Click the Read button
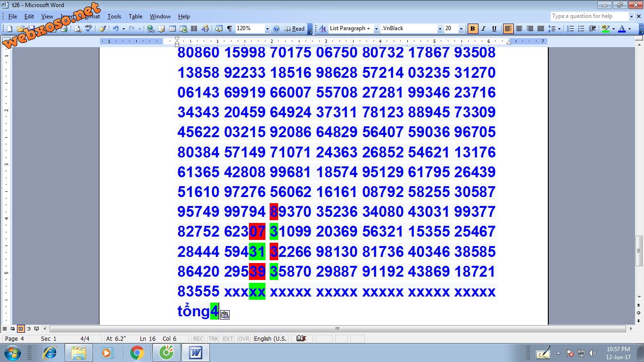The image size is (644, 362). (x=295, y=29)
